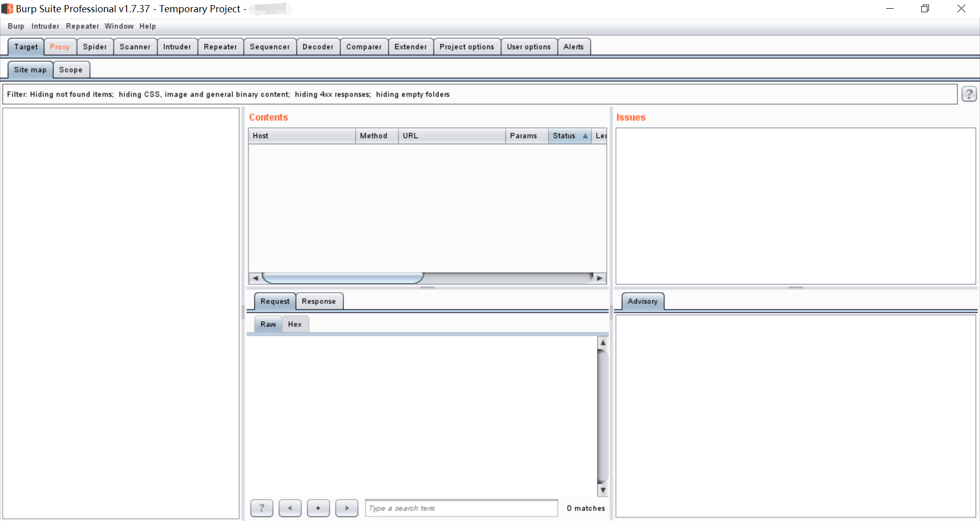Click the Issues heading

[x=631, y=117]
